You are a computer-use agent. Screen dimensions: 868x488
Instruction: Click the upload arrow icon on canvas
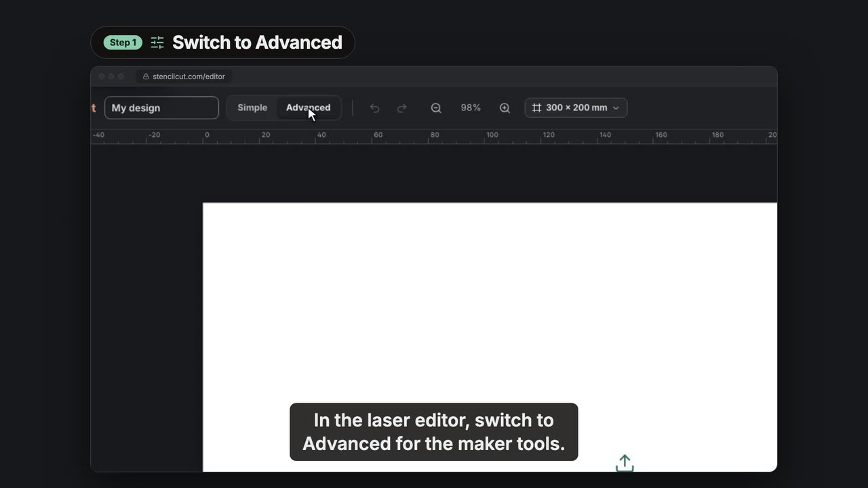625,463
